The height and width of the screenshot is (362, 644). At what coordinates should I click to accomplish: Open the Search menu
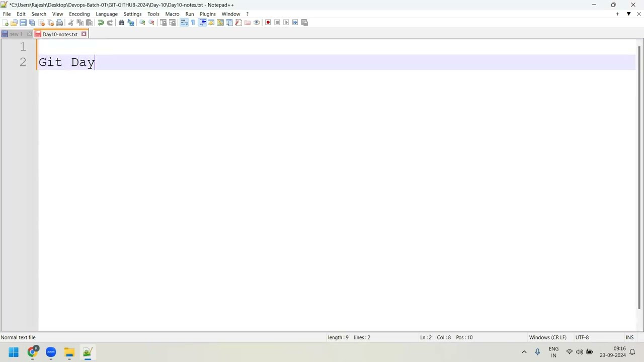tap(39, 14)
